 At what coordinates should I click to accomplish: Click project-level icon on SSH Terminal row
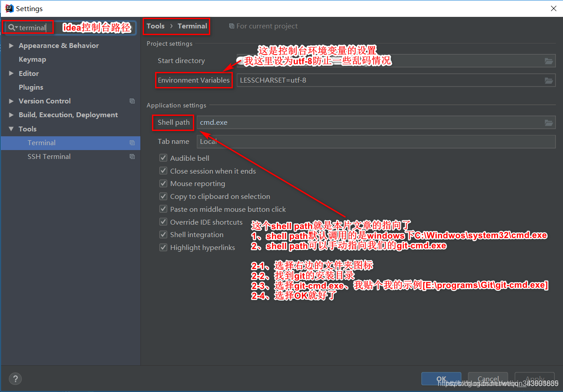pos(132,157)
